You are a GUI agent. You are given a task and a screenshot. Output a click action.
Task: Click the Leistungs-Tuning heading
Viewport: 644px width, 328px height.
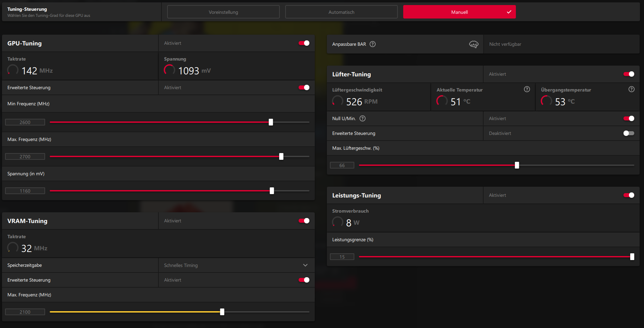(356, 195)
